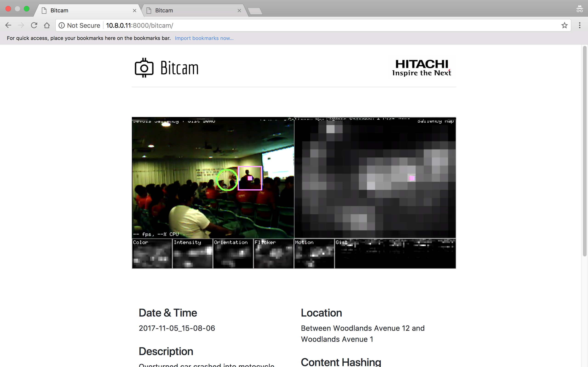Click the site info icon

[62, 25]
